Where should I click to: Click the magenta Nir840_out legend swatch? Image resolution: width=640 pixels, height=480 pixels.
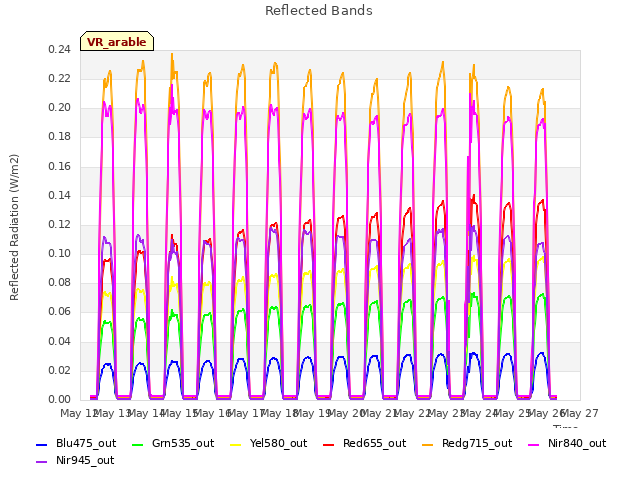pyautogui.click(x=534, y=444)
